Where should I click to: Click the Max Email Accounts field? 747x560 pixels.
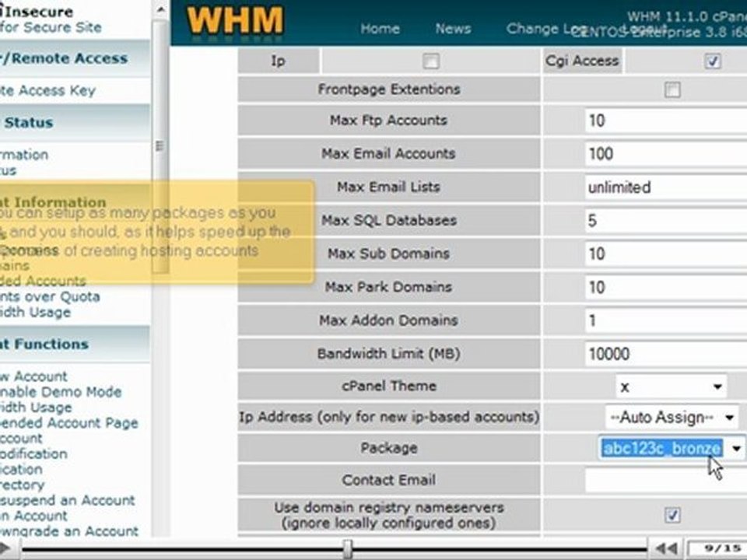[x=666, y=154]
